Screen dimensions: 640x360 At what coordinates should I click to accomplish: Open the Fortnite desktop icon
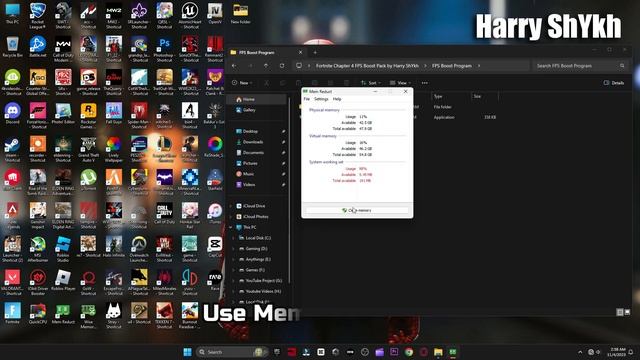[x=12, y=313]
